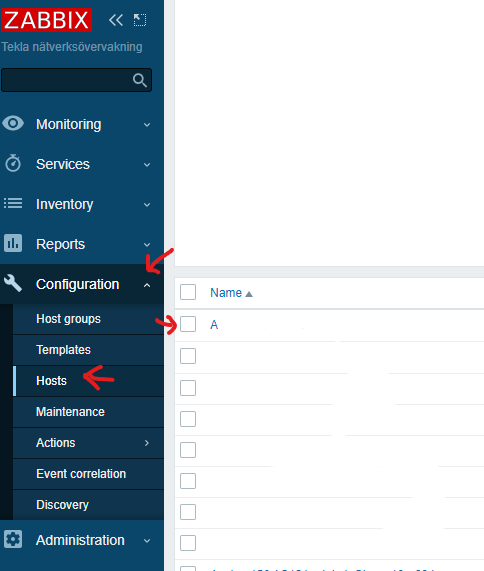This screenshot has height=571, width=484.
Task: Click the search magnifier icon
Action: point(140,80)
